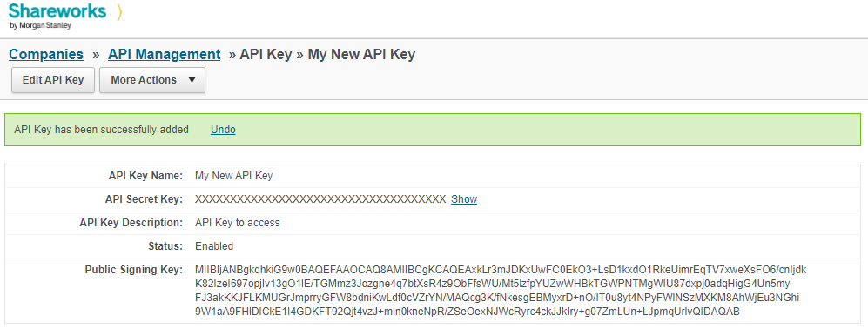Click the API Secret Key field label

pyautogui.click(x=144, y=199)
